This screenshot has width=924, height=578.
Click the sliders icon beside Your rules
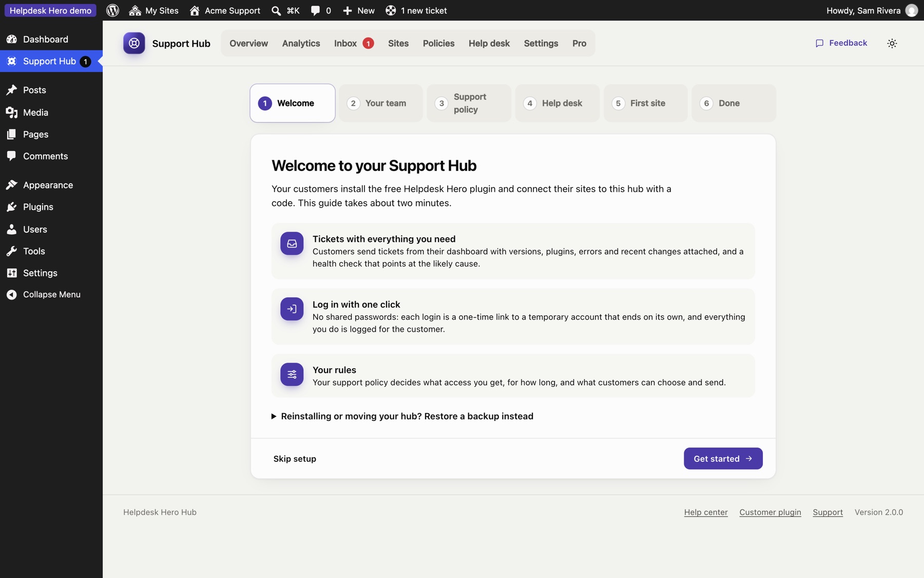click(x=292, y=375)
